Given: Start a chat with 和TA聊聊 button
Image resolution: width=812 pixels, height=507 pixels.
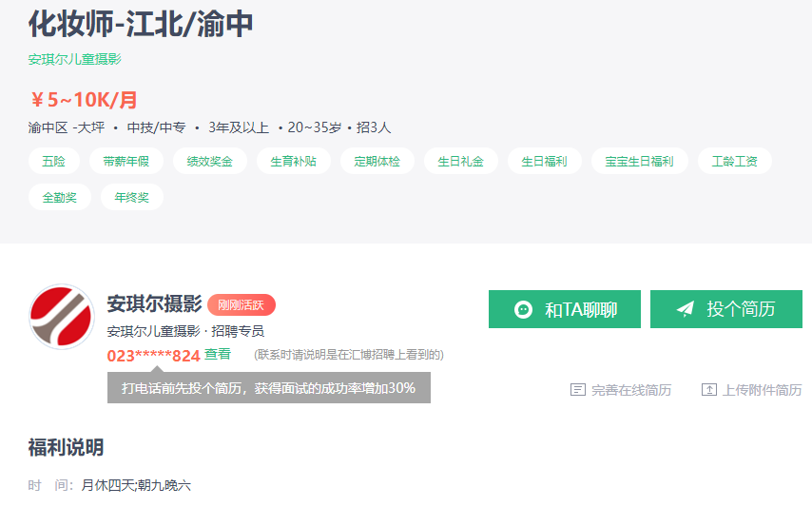Looking at the screenshot, I should [x=565, y=309].
